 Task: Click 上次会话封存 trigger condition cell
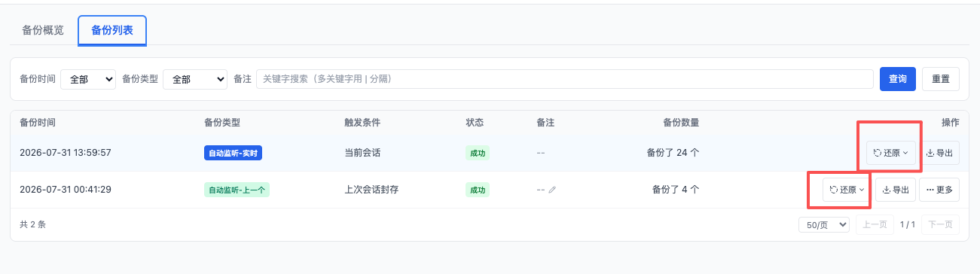coord(371,190)
